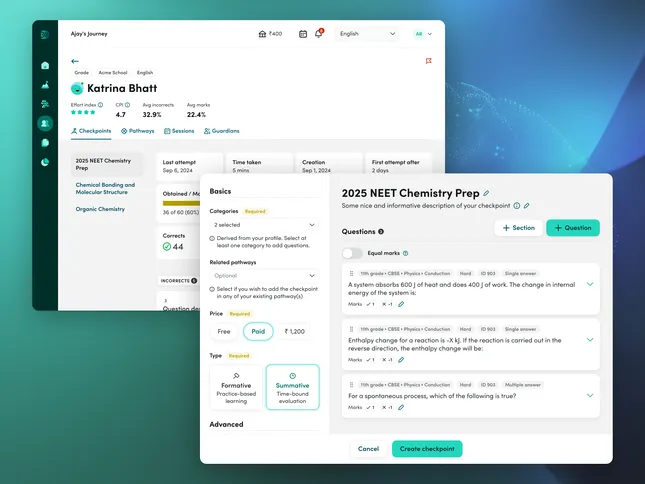Click Katrina Bhatt's avatar
Image resolution: width=645 pixels, height=484 pixels.
77,88
